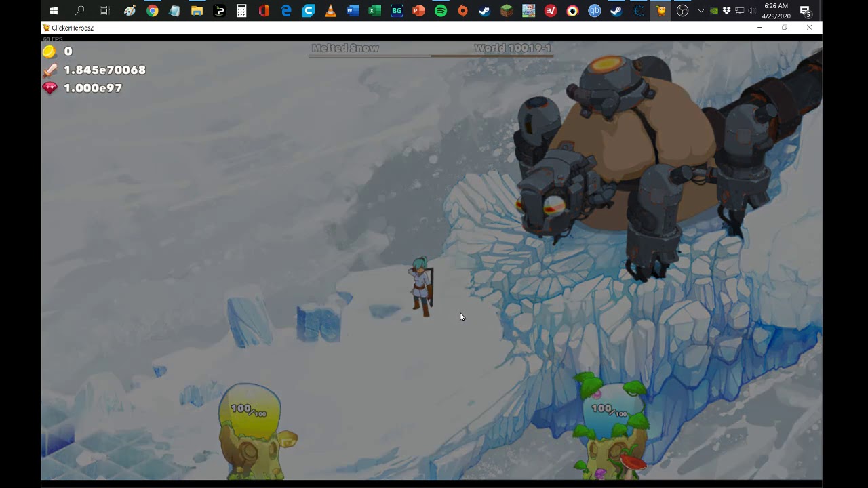Click the yellow energy orb showing 100/100
Screen dimensions: 868x488
[249, 410]
